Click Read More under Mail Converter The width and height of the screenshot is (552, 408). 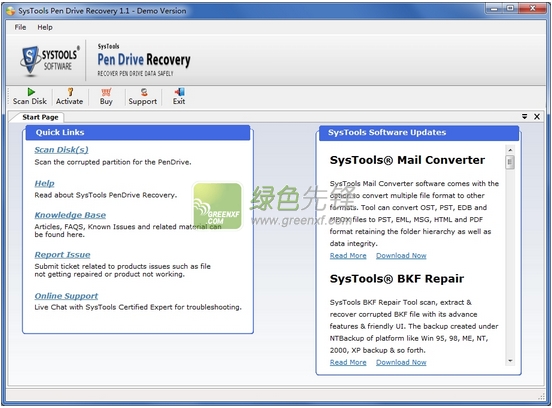point(348,256)
